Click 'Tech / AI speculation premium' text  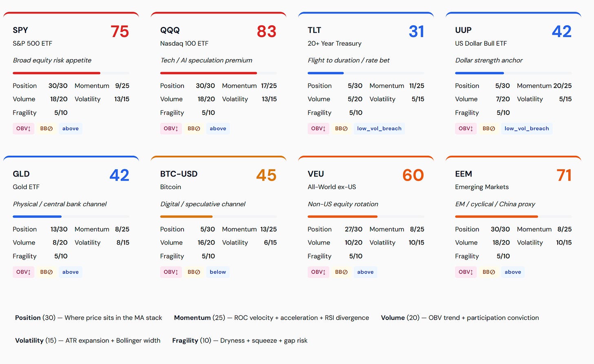pos(206,60)
